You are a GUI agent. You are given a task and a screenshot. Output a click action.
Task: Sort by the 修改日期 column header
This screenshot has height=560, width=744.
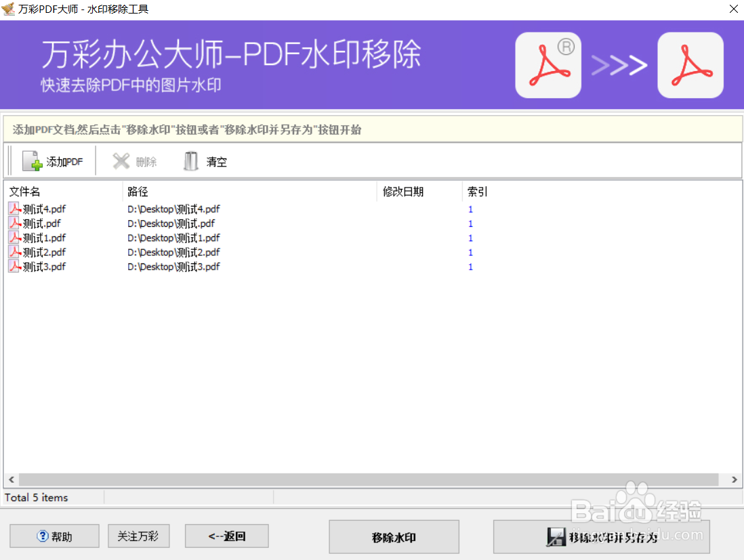coord(419,192)
